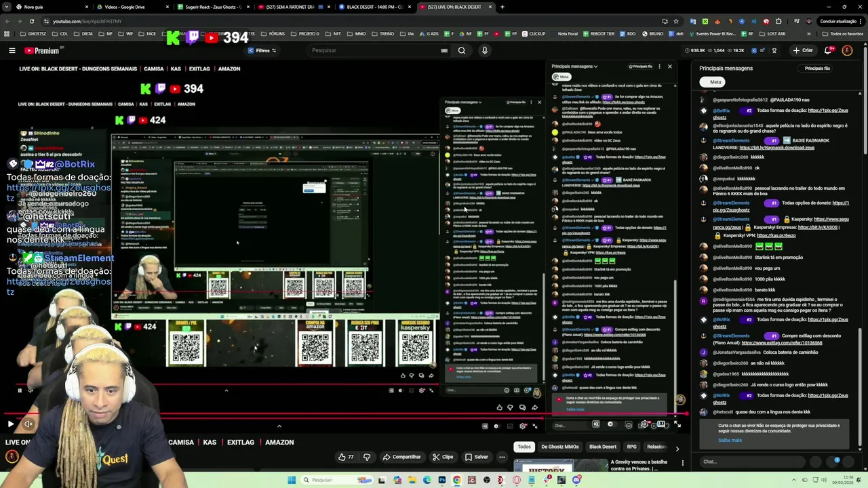868x488 pixels.
Task: Switch player to theater mode
Action: click(660, 424)
